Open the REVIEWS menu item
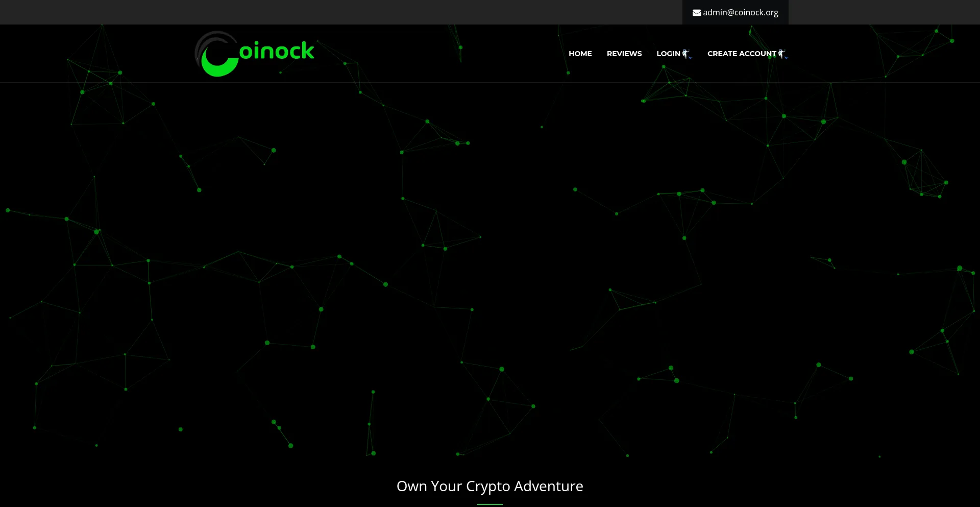 pos(624,54)
